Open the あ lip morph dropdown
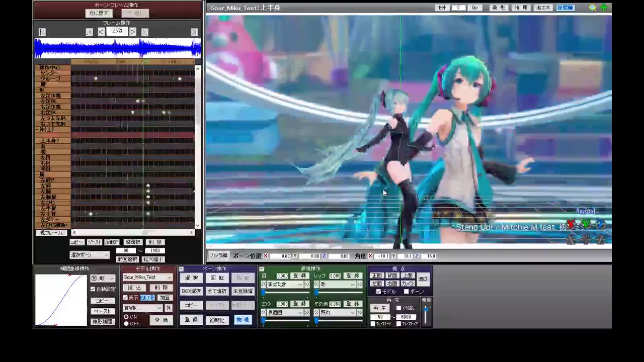This screenshot has width=644, height=362. (x=338, y=285)
